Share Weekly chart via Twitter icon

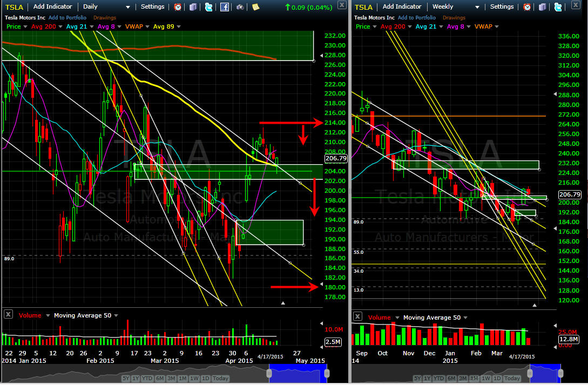tap(558, 6)
